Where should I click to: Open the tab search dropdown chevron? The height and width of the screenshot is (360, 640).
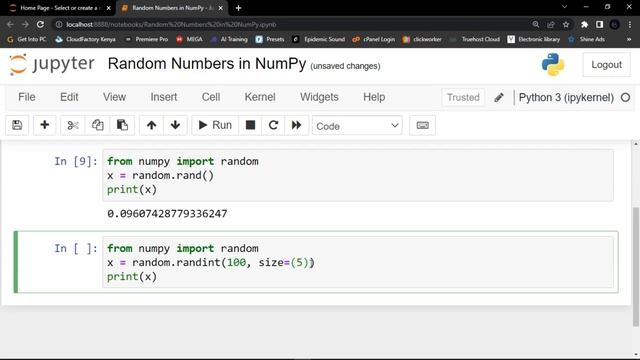pyautogui.click(x=564, y=7)
